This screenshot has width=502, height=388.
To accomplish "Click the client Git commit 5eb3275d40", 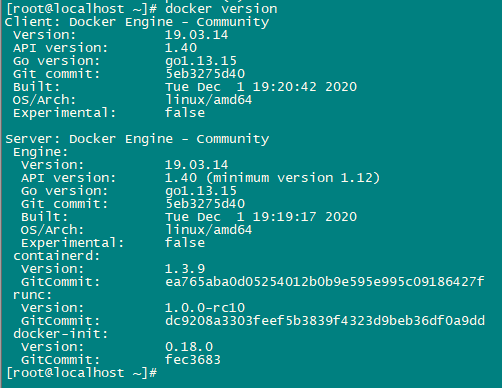I will pos(205,74).
